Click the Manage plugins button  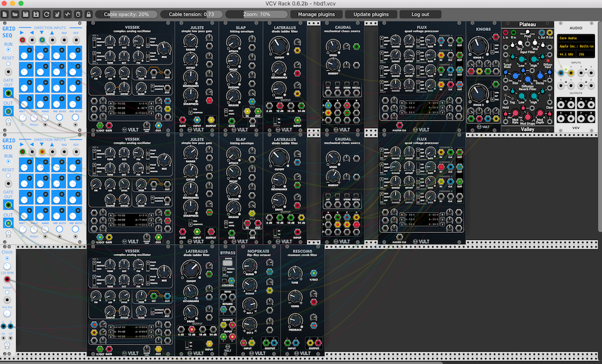coord(316,15)
